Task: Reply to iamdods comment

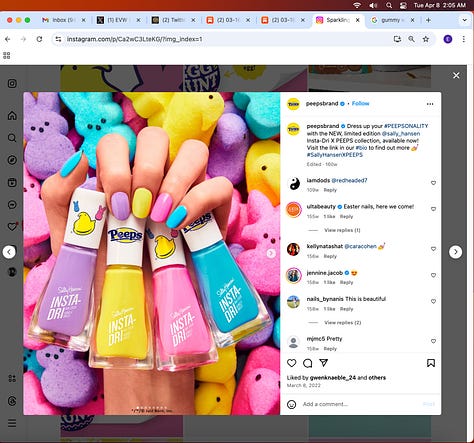Action: point(330,190)
